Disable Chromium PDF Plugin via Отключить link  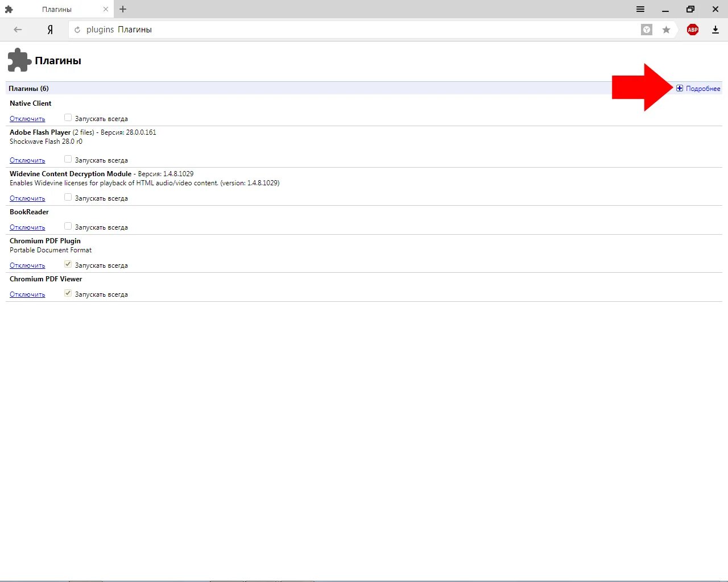(27, 265)
